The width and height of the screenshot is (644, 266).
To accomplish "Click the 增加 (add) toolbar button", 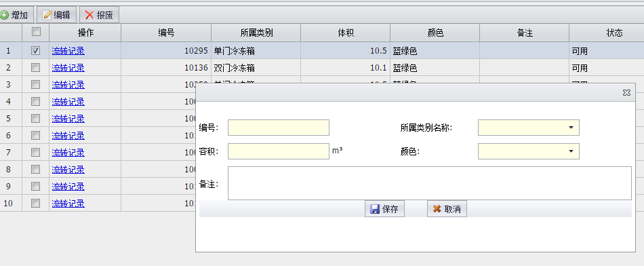I will click(x=15, y=15).
